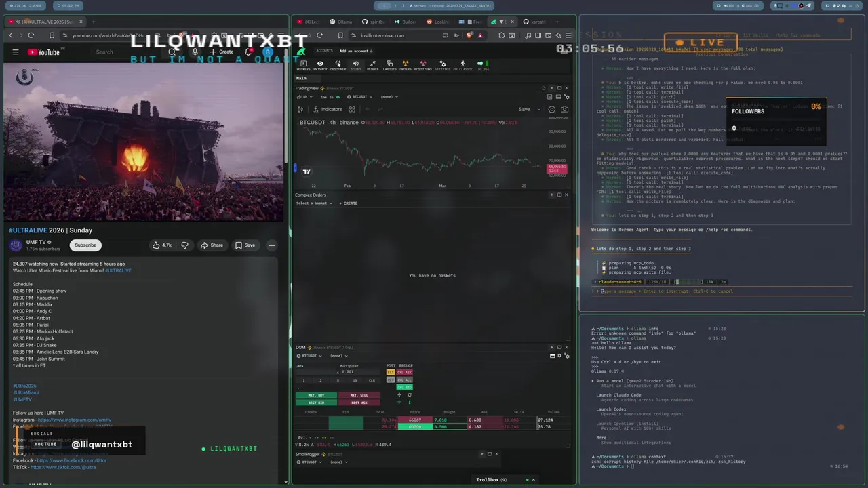Click MKT. SELL button
This screenshot has height=488, width=868.
pos(359,395)
